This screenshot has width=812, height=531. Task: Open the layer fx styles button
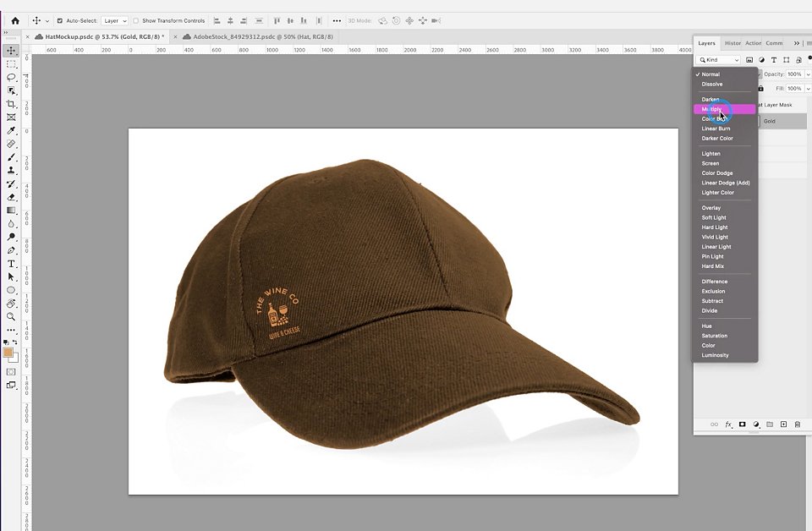(x=728, y=424)
